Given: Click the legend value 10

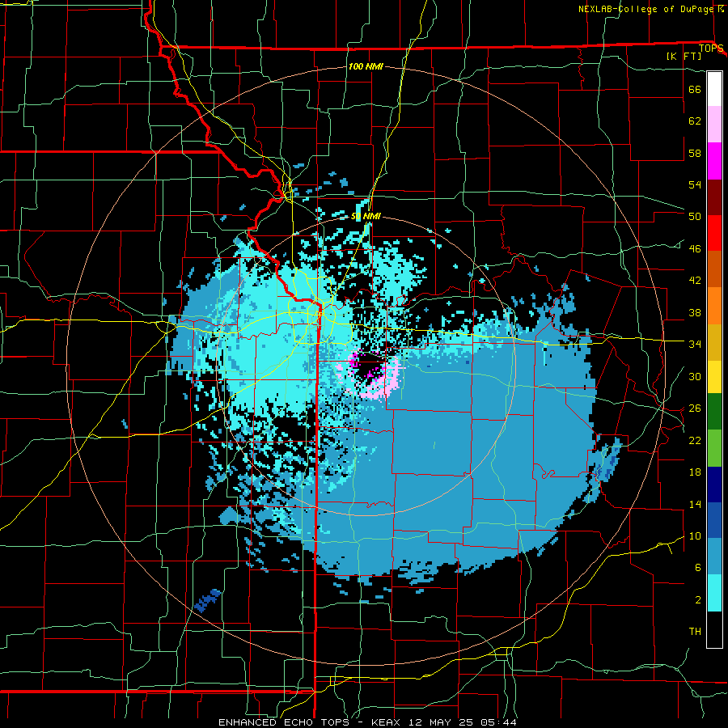Looking at the screenshot, I should 695,535.
